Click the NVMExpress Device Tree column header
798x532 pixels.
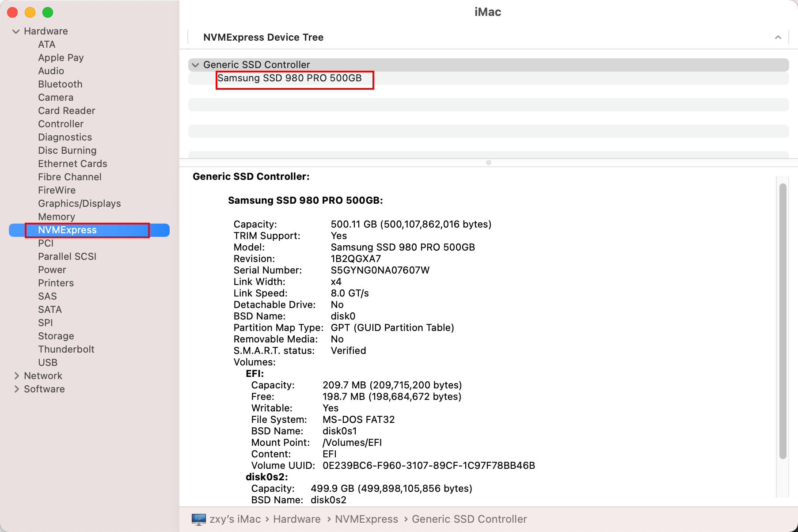[x=263, y=38]
